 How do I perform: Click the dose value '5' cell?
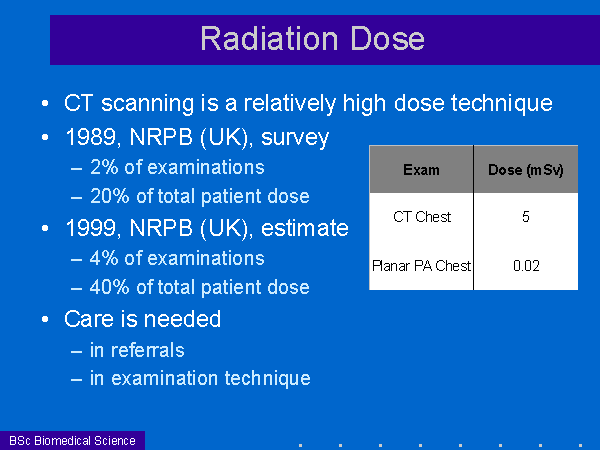click(526, 217)
